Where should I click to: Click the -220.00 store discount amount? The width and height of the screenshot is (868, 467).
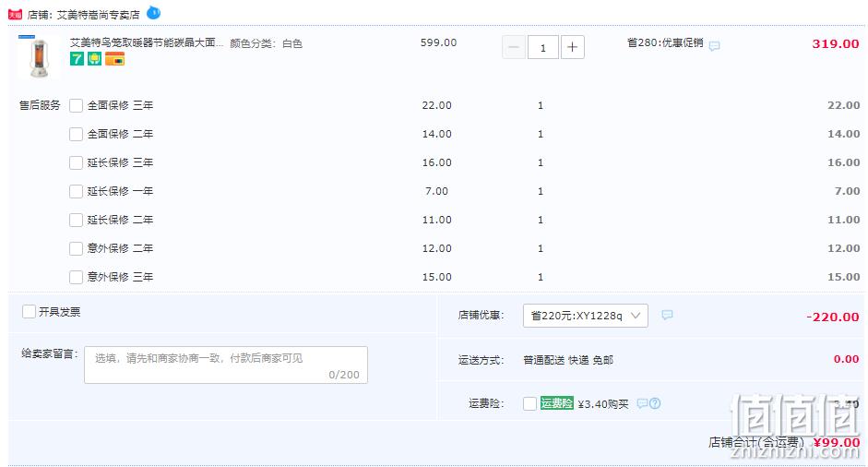[x=833, y=317]
